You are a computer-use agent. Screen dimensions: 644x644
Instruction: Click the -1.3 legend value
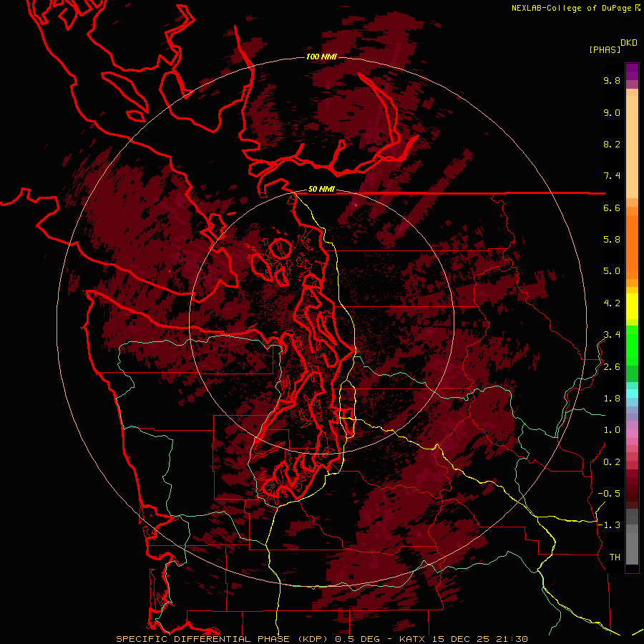click(609, 525)
